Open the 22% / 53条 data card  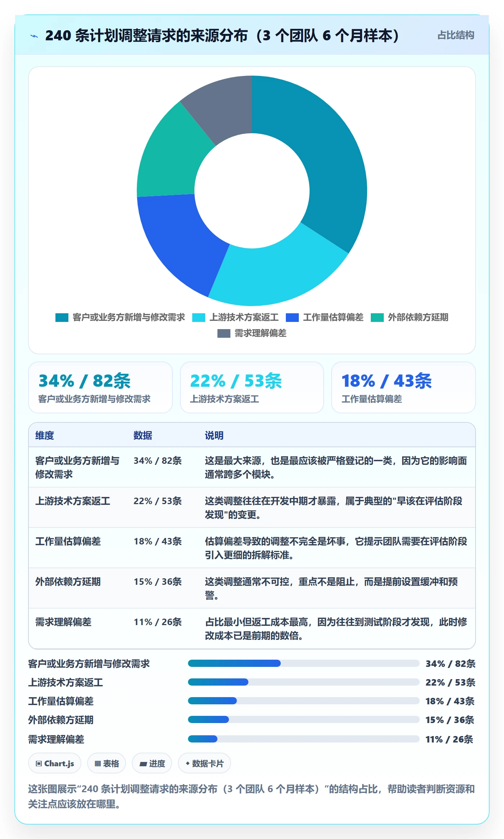point(252,387)
